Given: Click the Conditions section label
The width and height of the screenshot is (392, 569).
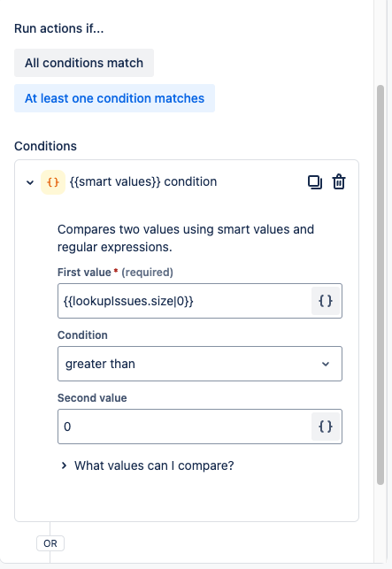Looking at the screenshot, I should pos(45,146).
